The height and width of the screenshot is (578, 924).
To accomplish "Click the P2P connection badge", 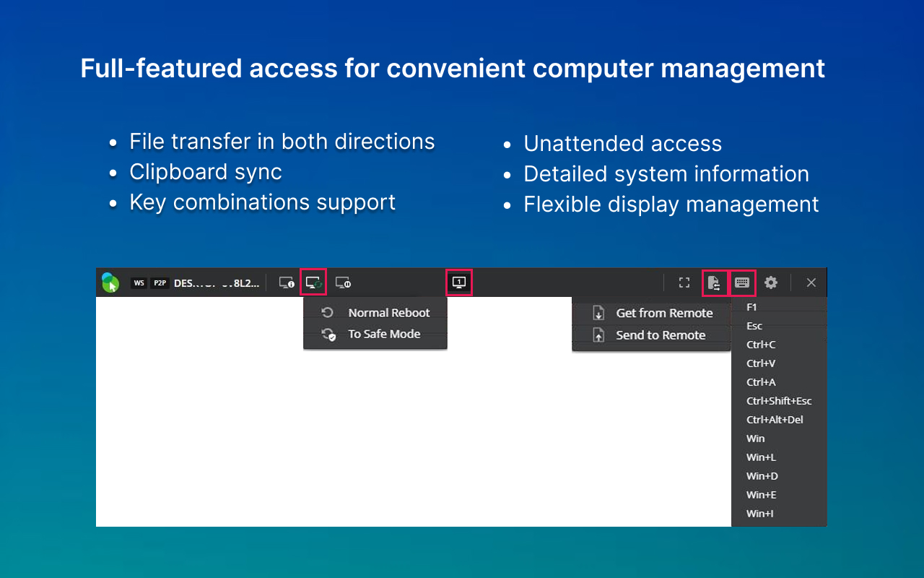I will [x=160, y=283].
